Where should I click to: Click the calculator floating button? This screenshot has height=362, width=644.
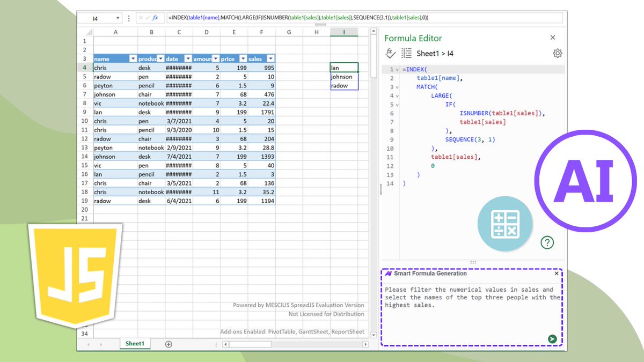tap(505, 224)
